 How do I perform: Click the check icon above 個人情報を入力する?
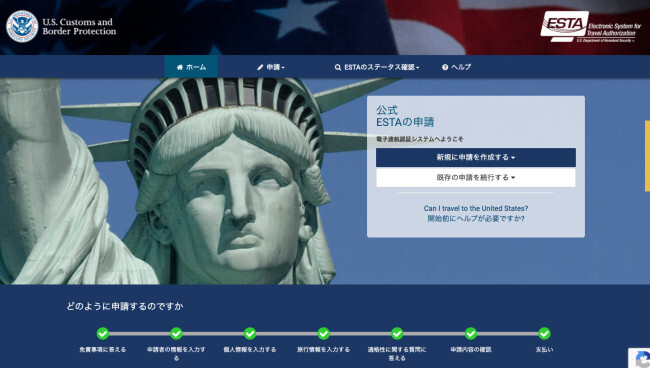pos(250,333)
